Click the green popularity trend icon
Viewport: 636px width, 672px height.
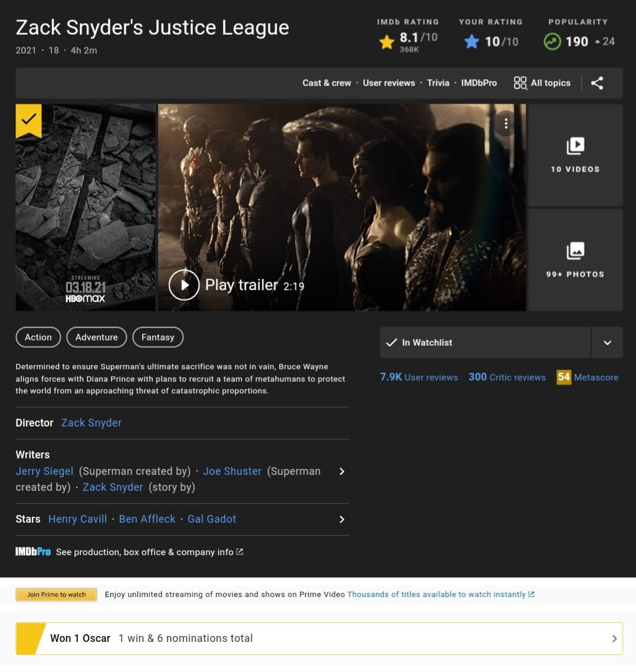552,41
